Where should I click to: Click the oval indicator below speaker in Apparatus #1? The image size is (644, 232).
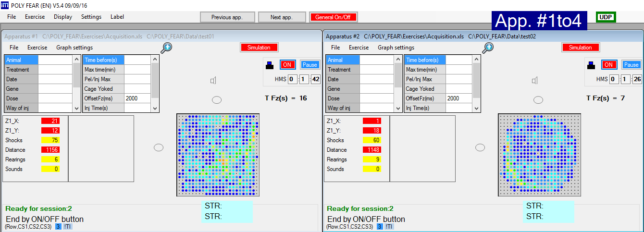coord(217,100)
